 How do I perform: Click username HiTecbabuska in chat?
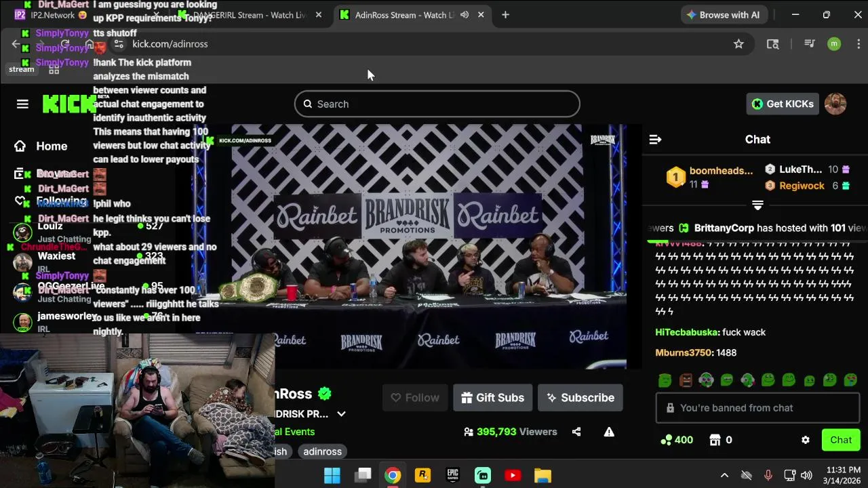pyautogui.click(x=686, y=332)
